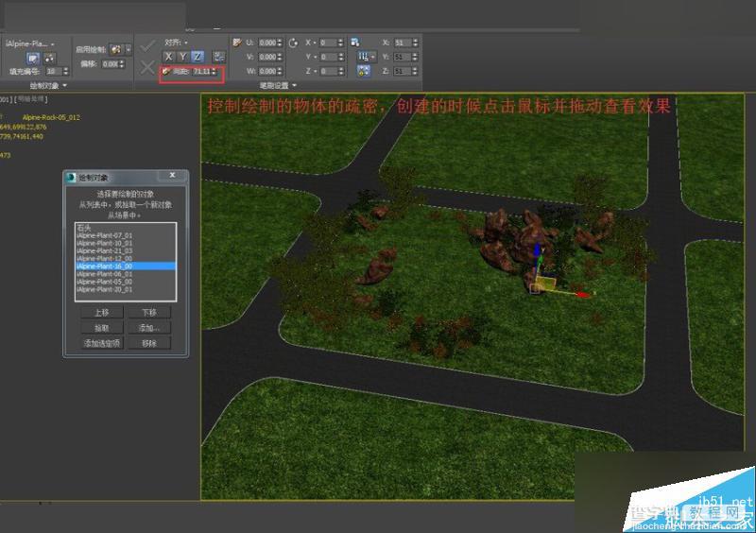This screenshot has height=533, width=756.
Task: Click the 间距 spacing brush icon
Action: click(166, 72)
